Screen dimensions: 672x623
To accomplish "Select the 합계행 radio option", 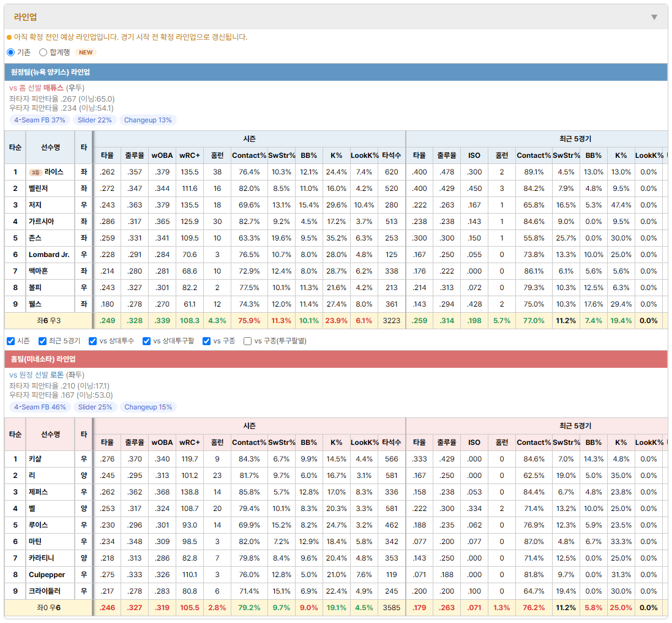I will (43, 52).
